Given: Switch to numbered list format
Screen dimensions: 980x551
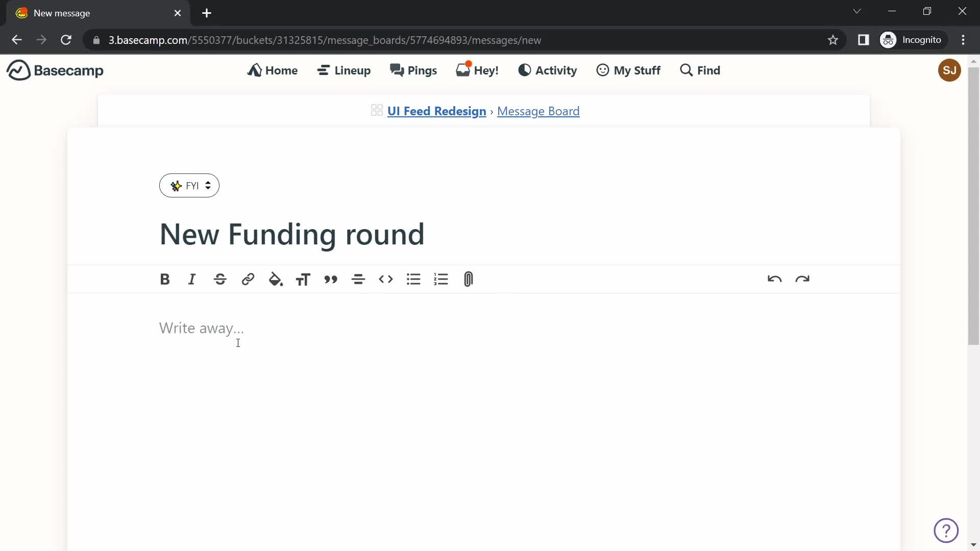Looking at the screenshot, I should point(441,279).
